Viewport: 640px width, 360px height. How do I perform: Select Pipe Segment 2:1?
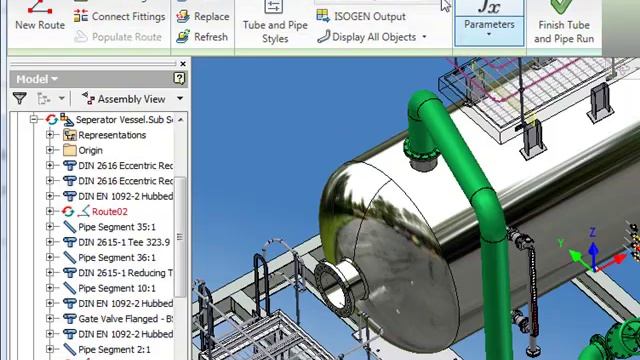point(114,349)
